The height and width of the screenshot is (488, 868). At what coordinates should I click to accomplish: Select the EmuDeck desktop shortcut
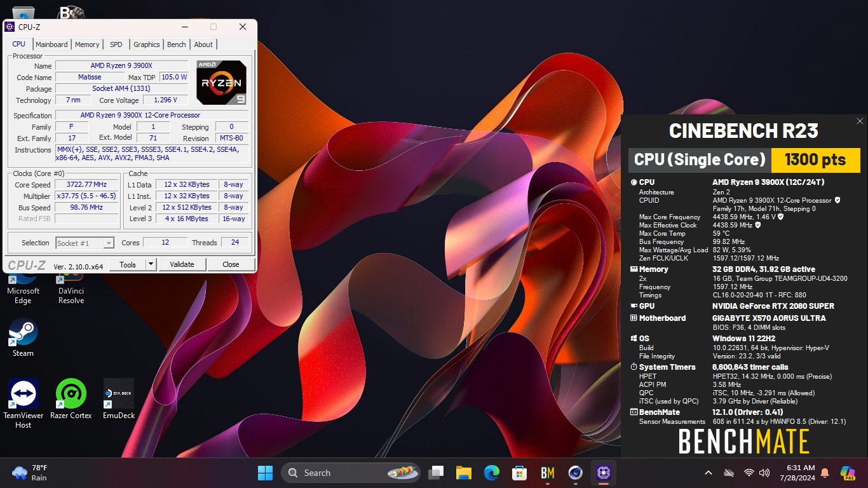119,399
